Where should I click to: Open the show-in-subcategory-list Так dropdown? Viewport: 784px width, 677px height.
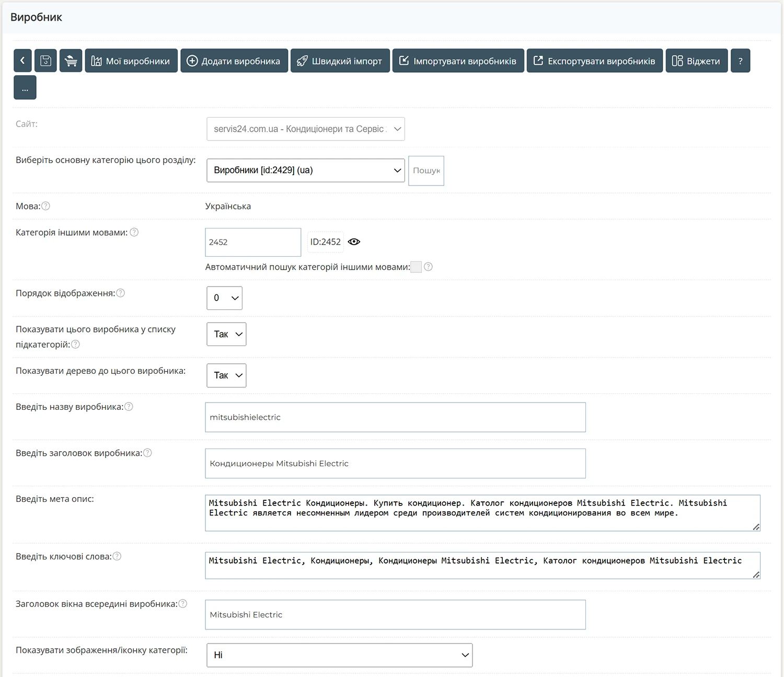point(226,334)
